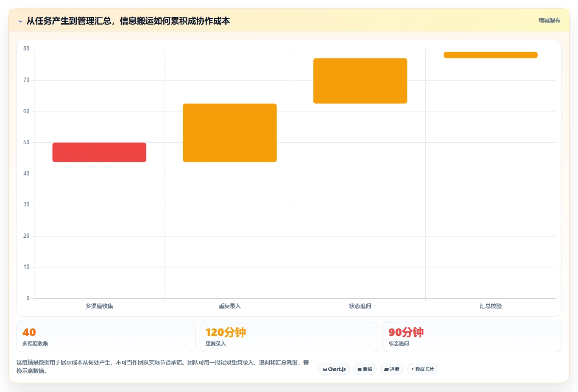Select the 表格 tag chip
Image resolution: width=578 pixels, height=392 pixels.
[365, 369]
